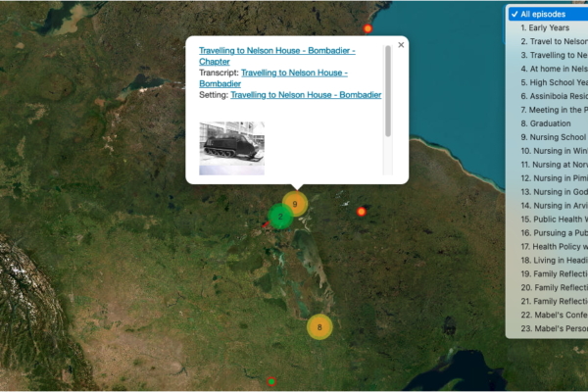
Task: Close the Bombadier popup with the X
Action: [x=401, y=45]
